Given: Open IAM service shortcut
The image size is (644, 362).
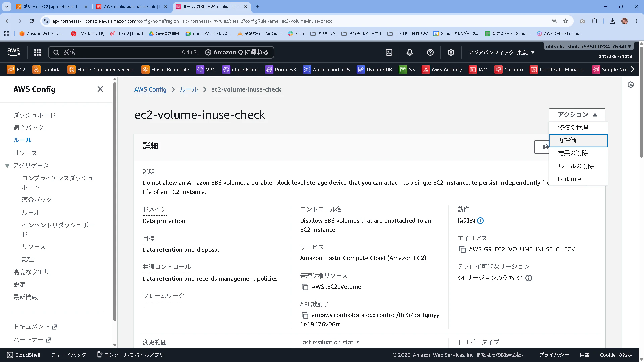Looking at the screenshot, I should 478,70.
